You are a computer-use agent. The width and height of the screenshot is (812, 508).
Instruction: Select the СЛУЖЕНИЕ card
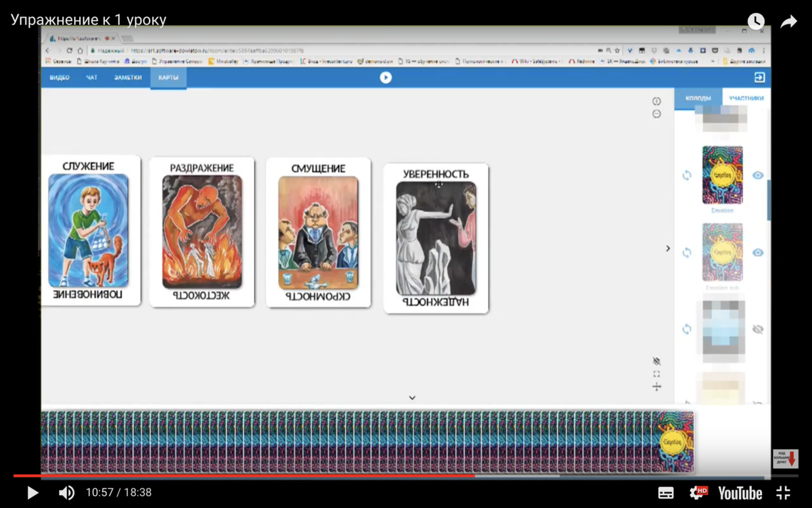[x=91, y=232]
